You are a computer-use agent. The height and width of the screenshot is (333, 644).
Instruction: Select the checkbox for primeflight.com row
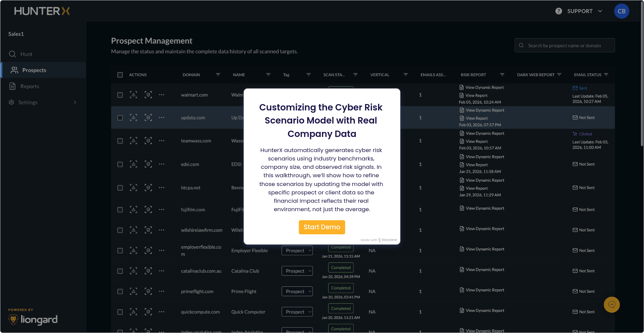point(120,292)
